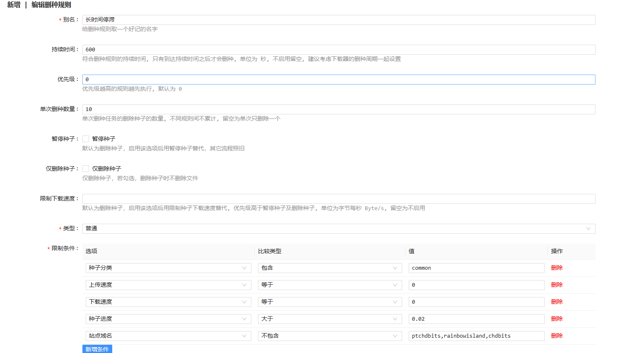Click the 单次删种数量 field with 10
The image size is (644, 353).
pyautogui.click(x=338, y=109)
